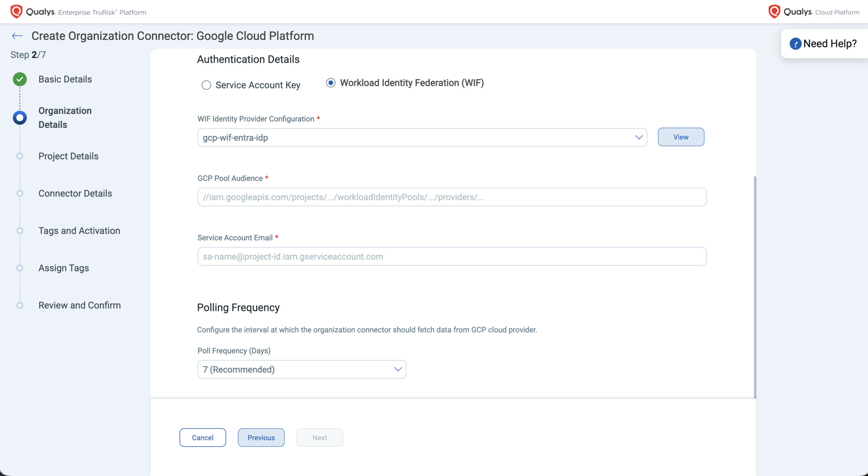Jump to the Project Details step
The image size is (868, 476).
coord(68,156)
